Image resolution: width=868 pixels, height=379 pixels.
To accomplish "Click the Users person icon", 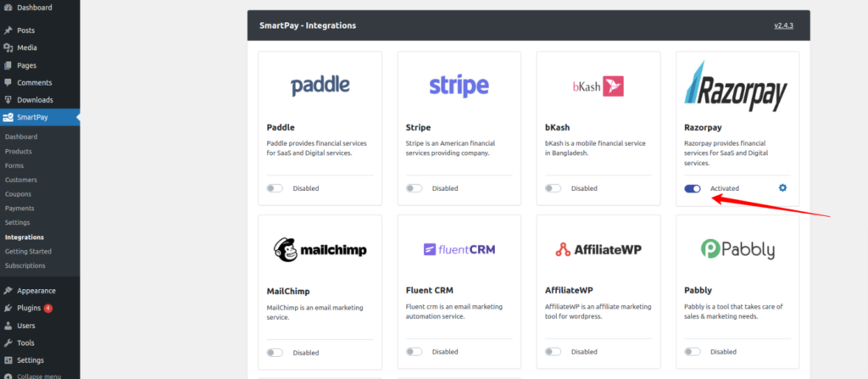I will (8, 326).
